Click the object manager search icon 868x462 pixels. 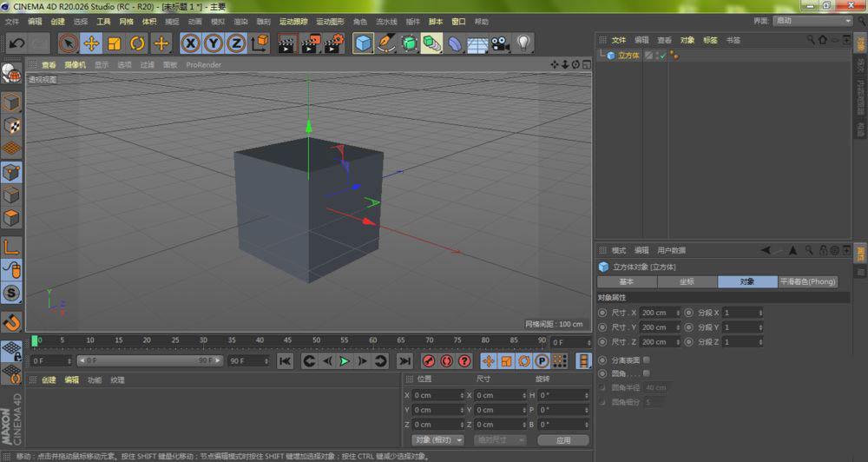pos(810,40)
